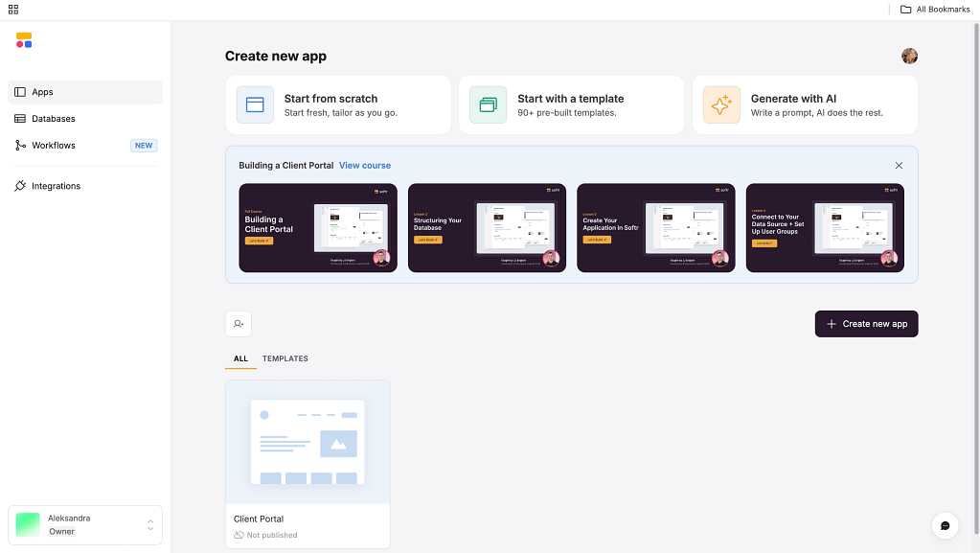Viewport: 980px width, 553px height.
Task: Choose Generate with AI card
Action: click(805, 105)
